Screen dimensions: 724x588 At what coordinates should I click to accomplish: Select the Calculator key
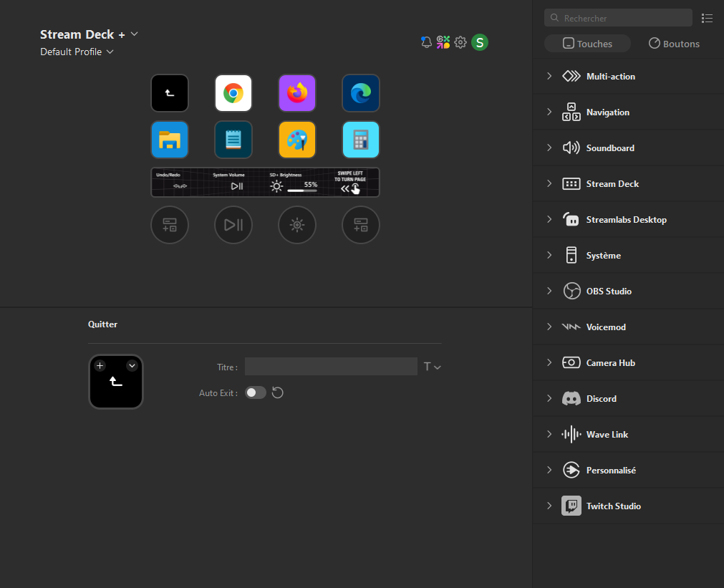pyautogui.click(x=361, y=140)
